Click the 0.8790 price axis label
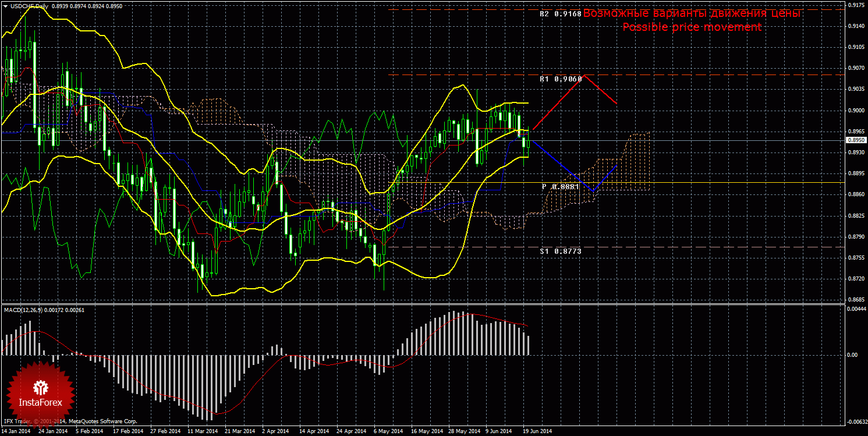This screenshot has width=868, height=436. pos(855,237)
